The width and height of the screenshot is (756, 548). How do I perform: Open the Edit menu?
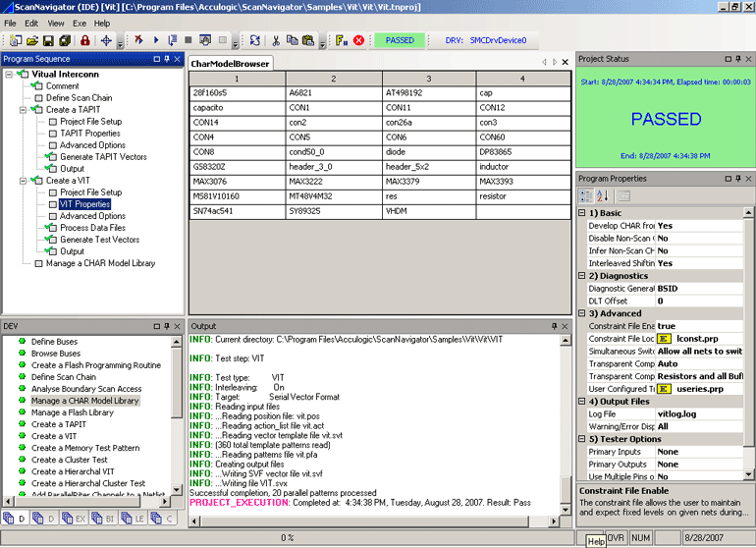31,24
